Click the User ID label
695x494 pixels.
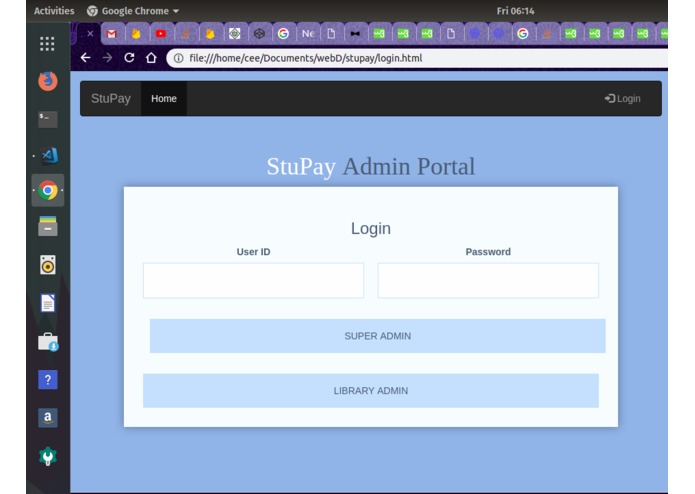[x=253, y=252]
